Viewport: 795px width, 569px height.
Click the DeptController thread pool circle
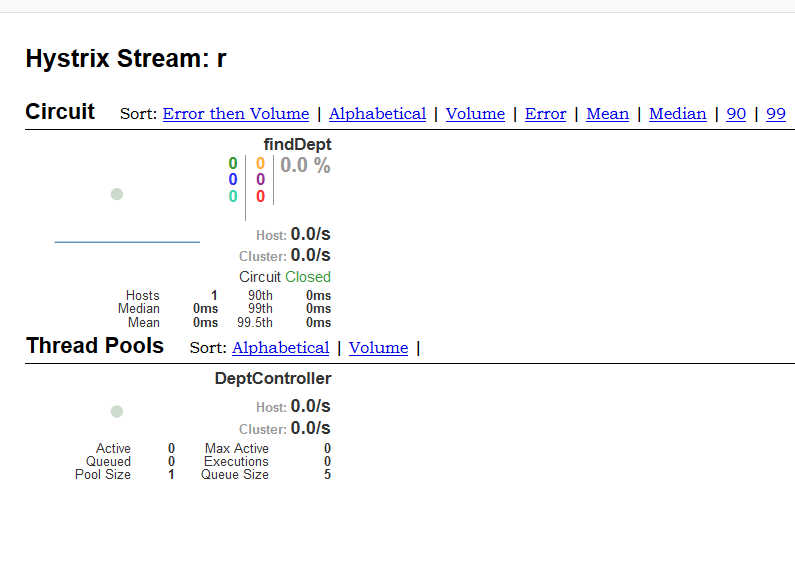(x=117, y=411)
